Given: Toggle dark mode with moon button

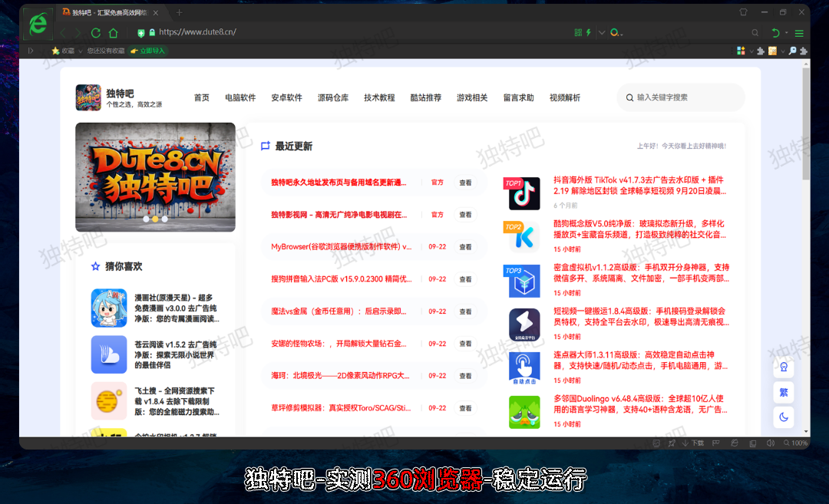Looking at the screenshot, I should [x=784, y=417].
